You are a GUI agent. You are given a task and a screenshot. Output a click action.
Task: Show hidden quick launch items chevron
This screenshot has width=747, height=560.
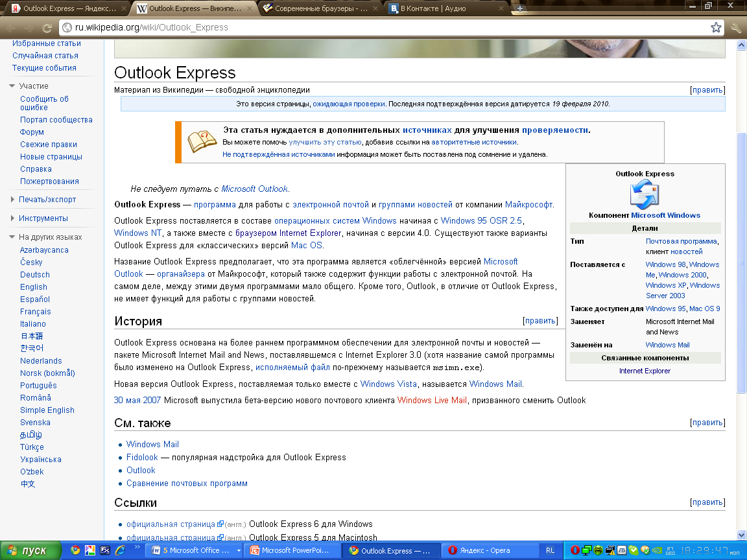pos(137,547)
